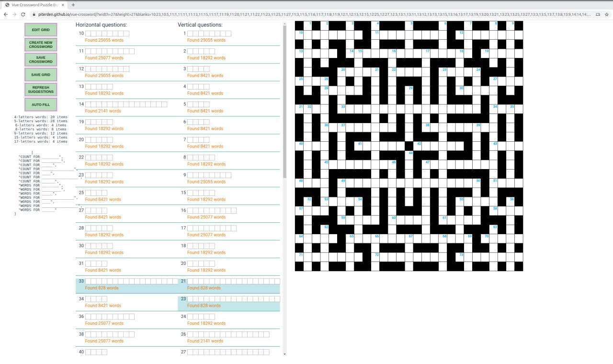Click grid cell numbered 44
Viewport: 613px width, 364px height.
tap(409, 155)
